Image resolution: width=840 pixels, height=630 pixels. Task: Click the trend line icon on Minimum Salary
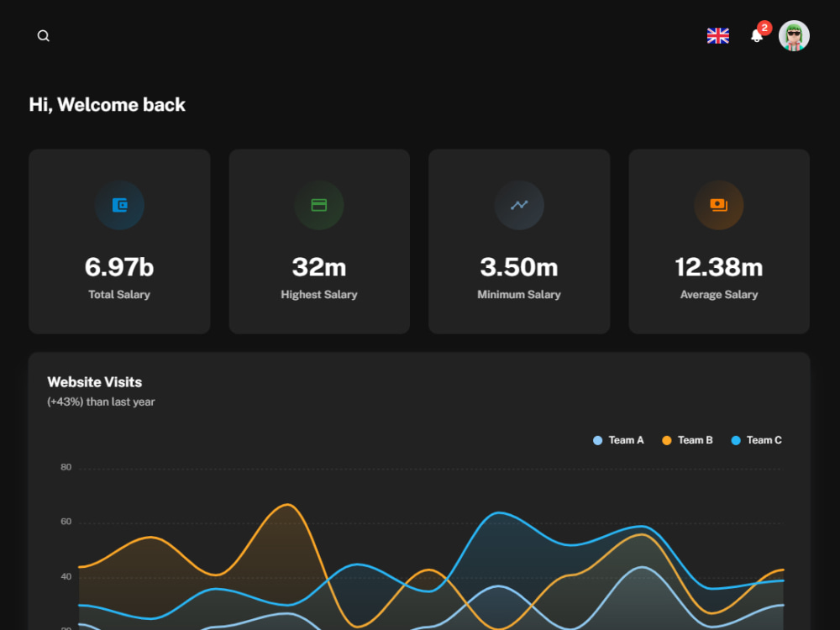click(x=519, y=205)
